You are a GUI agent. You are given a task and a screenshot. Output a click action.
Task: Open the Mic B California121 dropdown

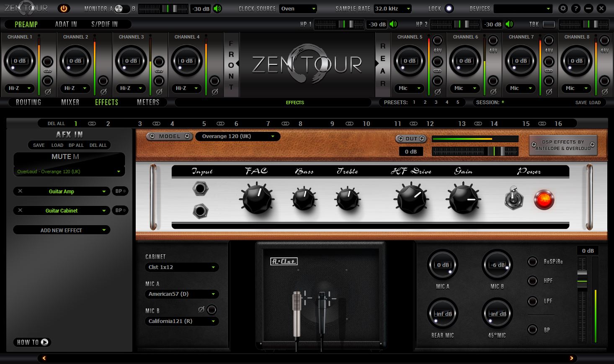[x=182, y=321]
